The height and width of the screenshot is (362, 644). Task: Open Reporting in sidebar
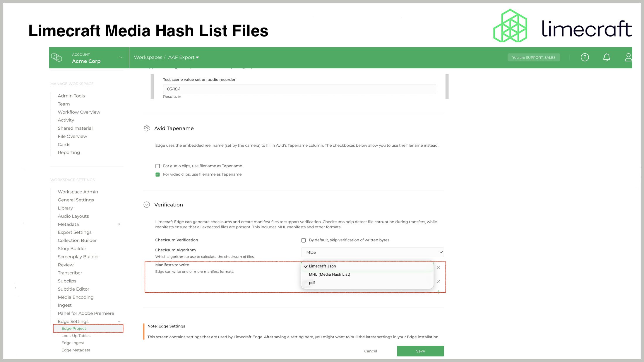click(x=69, y=152)
